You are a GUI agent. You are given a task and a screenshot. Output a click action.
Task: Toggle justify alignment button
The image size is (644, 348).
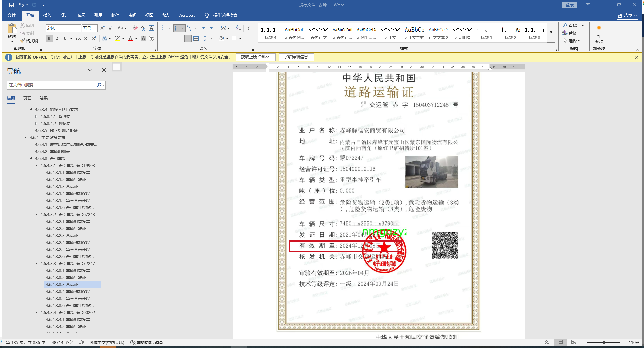pos(188,38)
